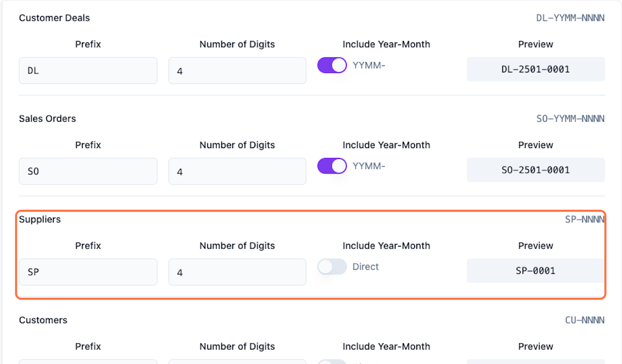Turn off Sales Orders Include Year-Month switch
The width and height of the screenshot is (622, 364).
point(332,166)
